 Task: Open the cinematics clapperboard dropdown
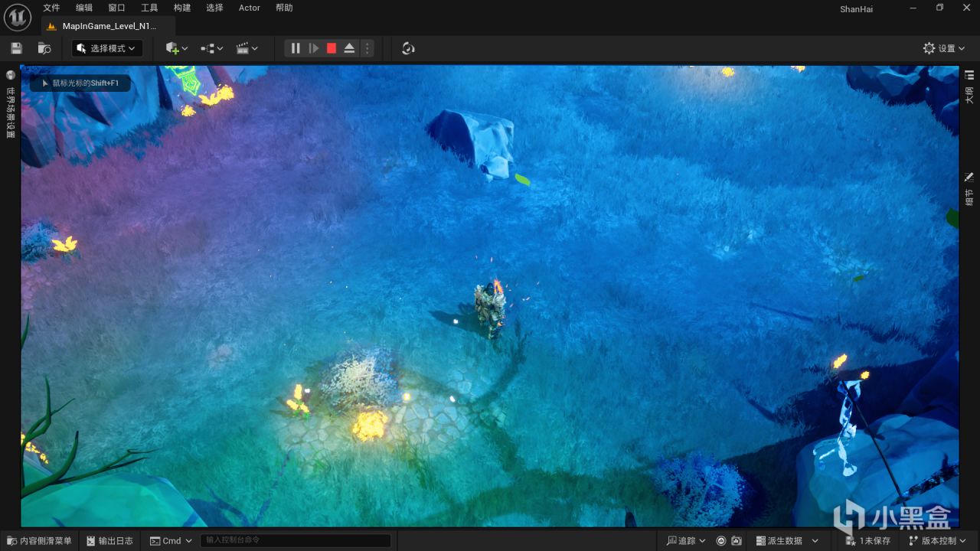(x=247, y=48)
